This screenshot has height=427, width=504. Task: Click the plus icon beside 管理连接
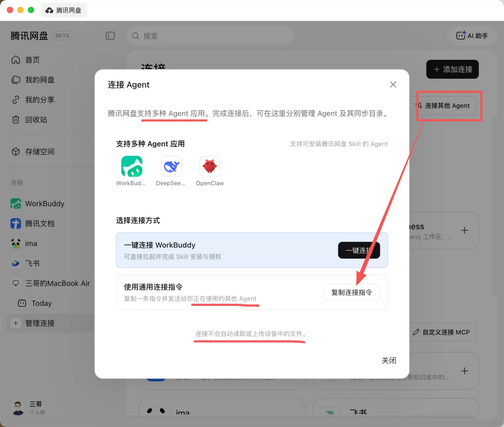[x=15, y=323]
